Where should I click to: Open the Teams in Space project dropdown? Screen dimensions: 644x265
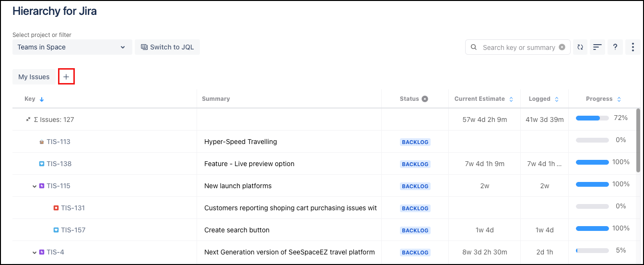pos(72,47)
